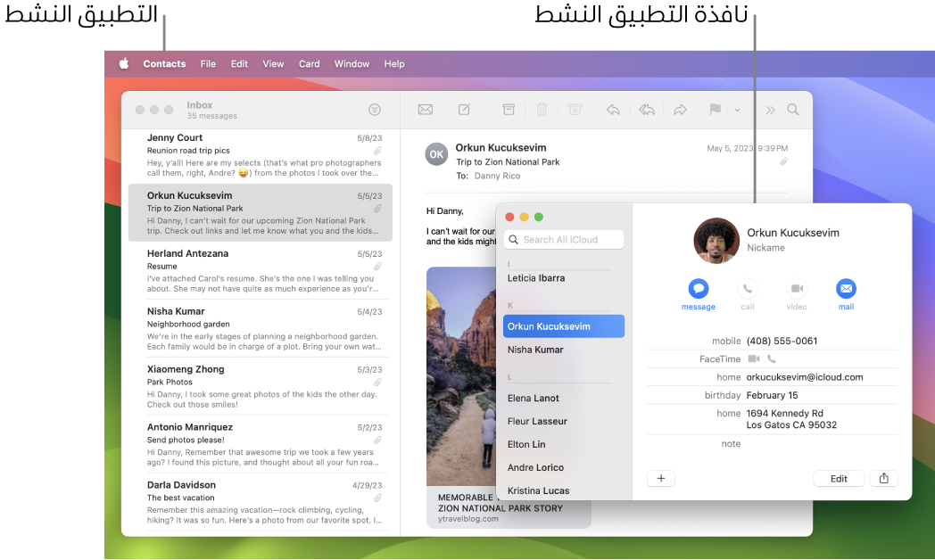Add a new contact field with the plus button
The width and height of the screenshot is (935, 560).
point(661,478)
